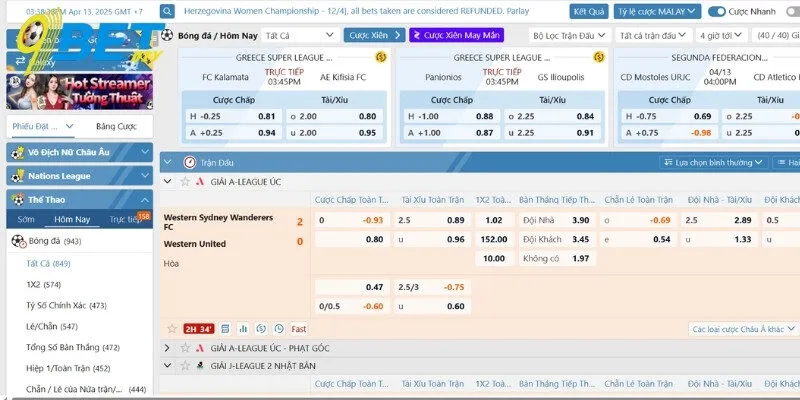Favorite the Western Sydney Wanderers match star

(172, 329)
